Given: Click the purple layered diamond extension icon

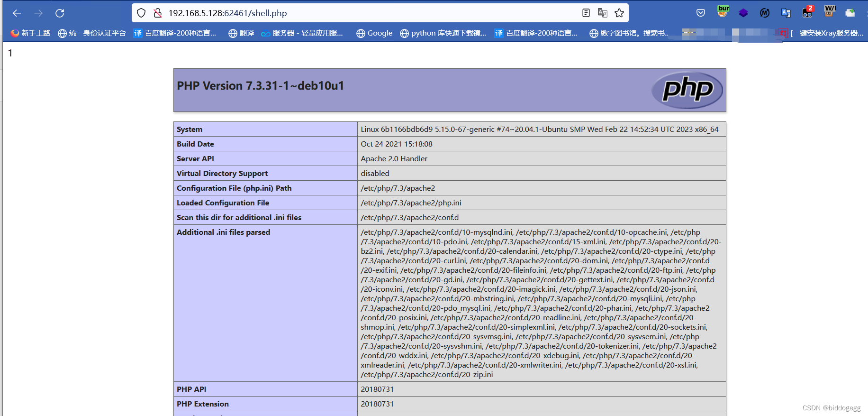Looking at the screenshot, I should coord(743,13).
